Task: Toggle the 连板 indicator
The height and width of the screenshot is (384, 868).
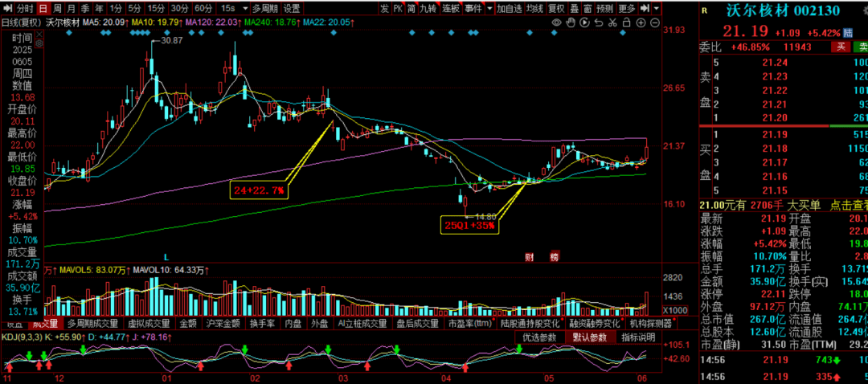Action: [x=451, y=8]
